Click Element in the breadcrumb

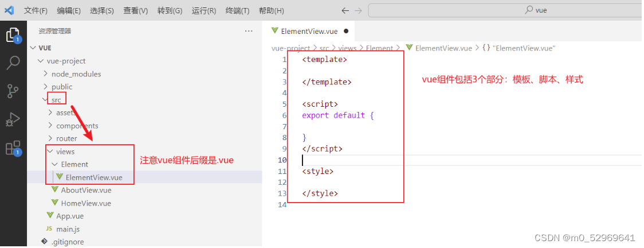[x=379, y=48]
